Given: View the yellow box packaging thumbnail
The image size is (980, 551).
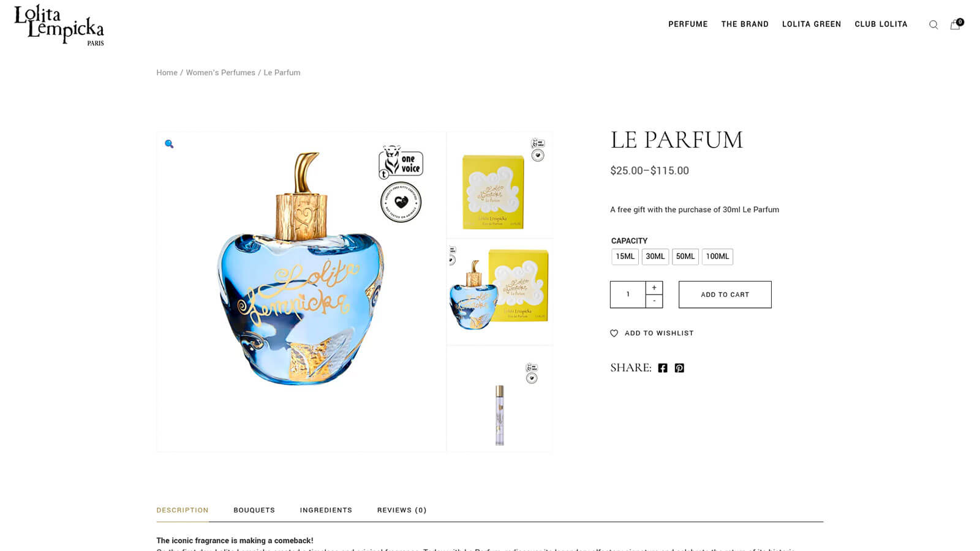Looking at the screenshot, I should (499, 185).
